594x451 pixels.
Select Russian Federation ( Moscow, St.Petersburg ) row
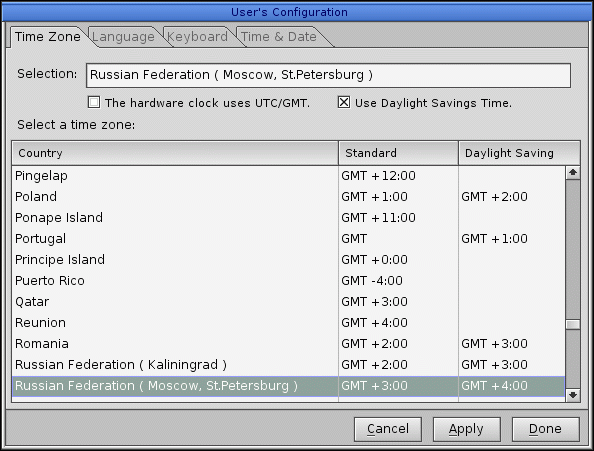[288, 386]
